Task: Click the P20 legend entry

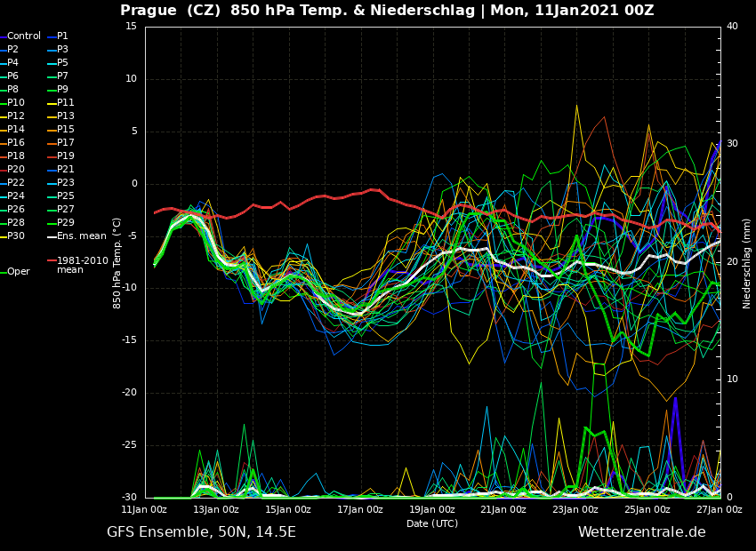Action: point(16,170)
